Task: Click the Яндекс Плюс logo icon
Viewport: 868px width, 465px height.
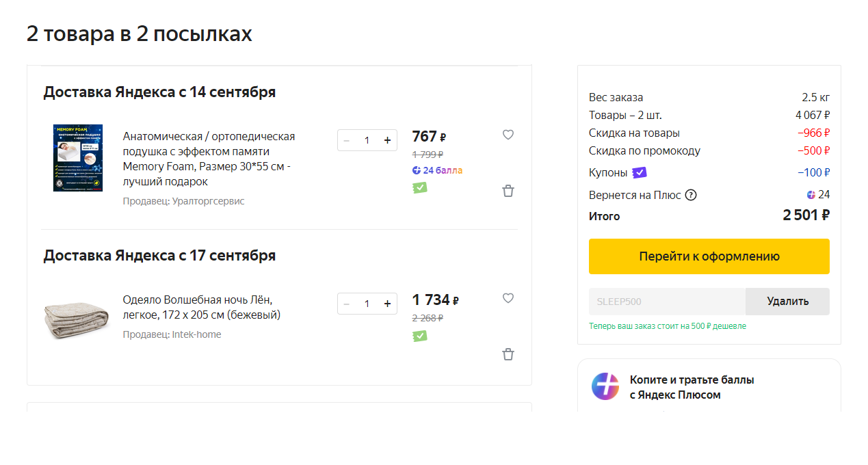Action: 605,386
